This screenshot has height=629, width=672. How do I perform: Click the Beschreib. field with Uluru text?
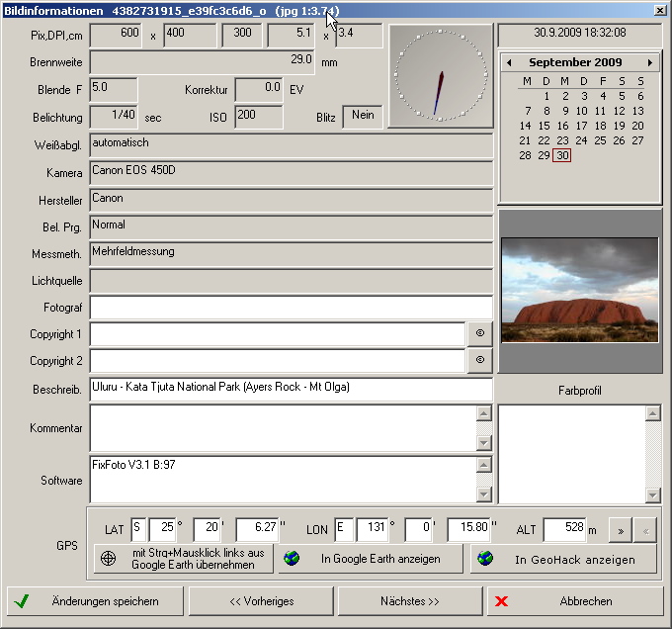click(292, 390)
